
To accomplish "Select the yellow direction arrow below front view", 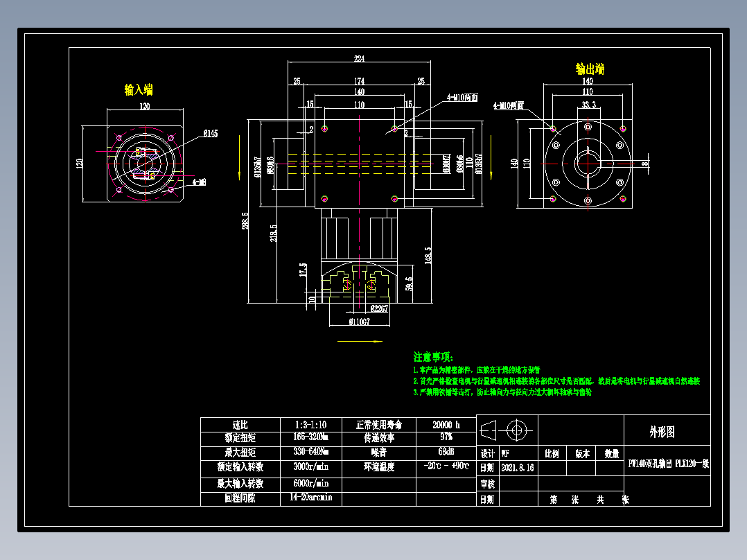I will (359, 341).
